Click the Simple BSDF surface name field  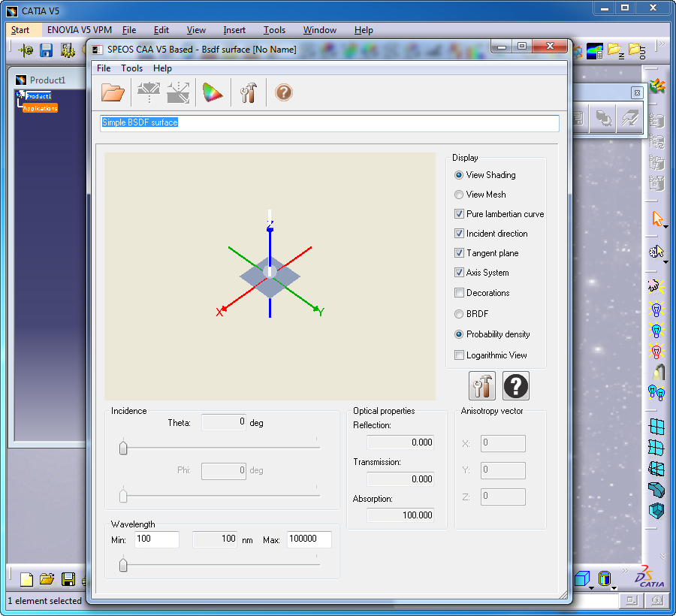tap(330, 123)
